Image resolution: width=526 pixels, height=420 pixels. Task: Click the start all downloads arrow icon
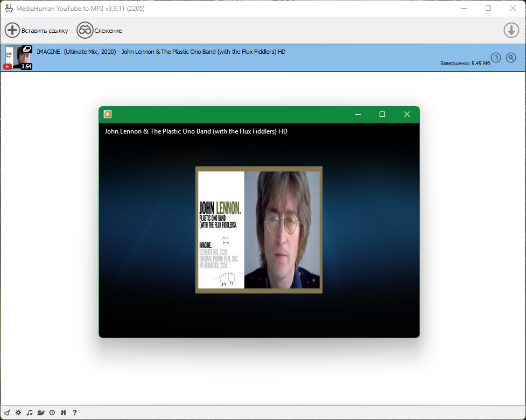tap(511, 30)
